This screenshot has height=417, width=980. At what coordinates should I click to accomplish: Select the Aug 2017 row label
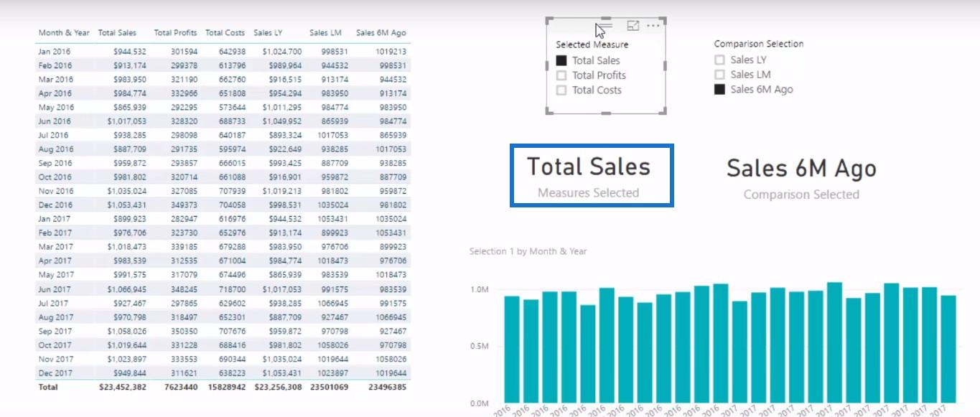tap(55, 317)
